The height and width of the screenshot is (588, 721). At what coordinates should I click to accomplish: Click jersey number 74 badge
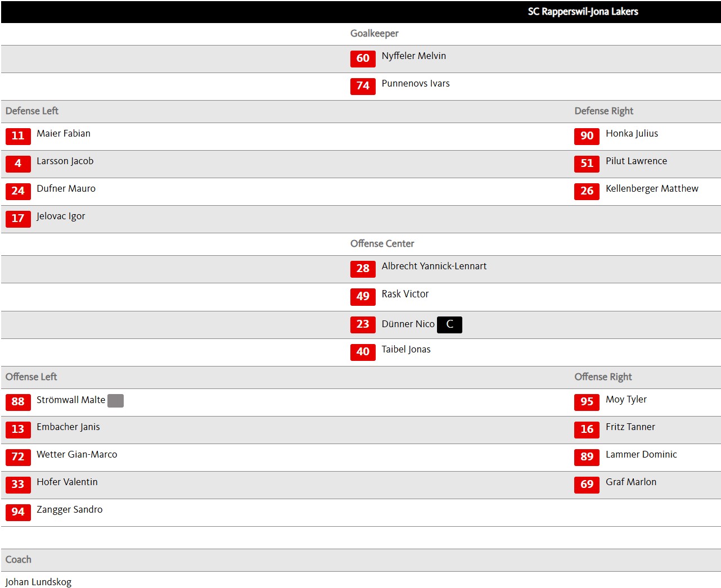[x=363, y=86]
